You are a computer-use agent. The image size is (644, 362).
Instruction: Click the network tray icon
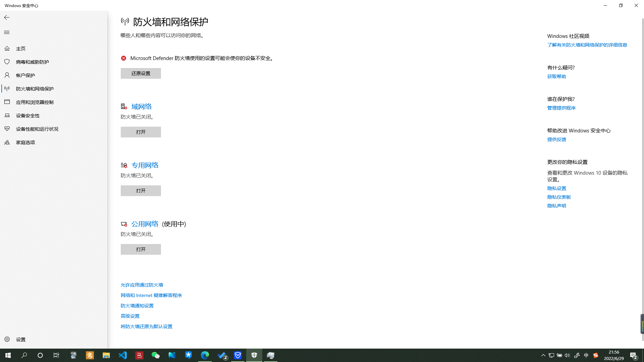(551, 355)
